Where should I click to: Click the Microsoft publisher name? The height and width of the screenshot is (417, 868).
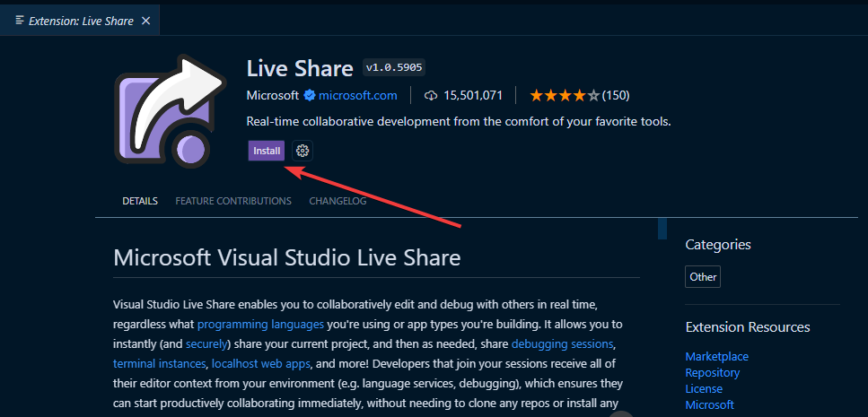click(272, 95)
